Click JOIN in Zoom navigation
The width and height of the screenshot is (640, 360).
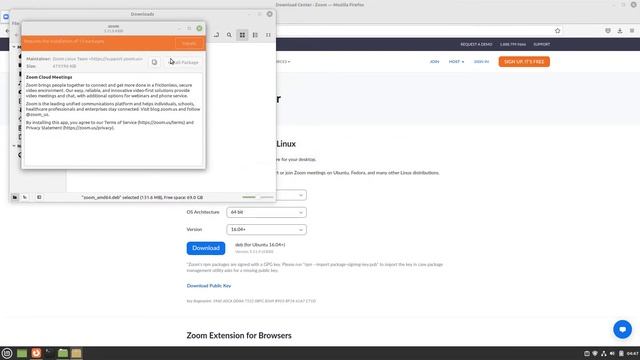point(434,62)
